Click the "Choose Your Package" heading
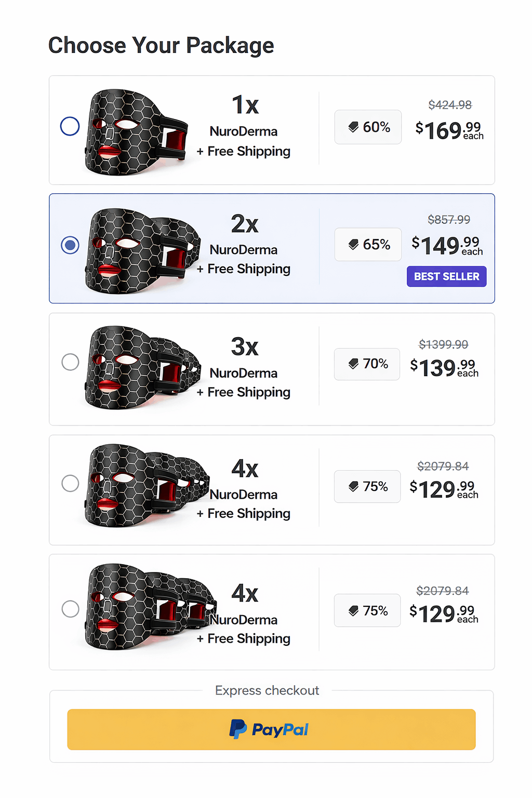 161,46
